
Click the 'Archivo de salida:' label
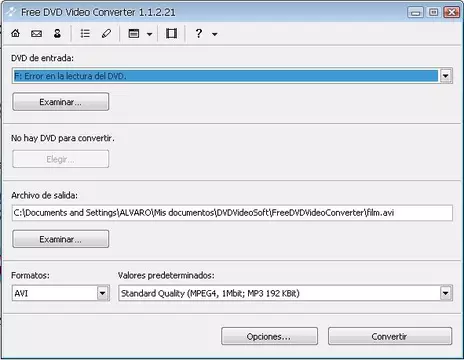coord(44,195)
